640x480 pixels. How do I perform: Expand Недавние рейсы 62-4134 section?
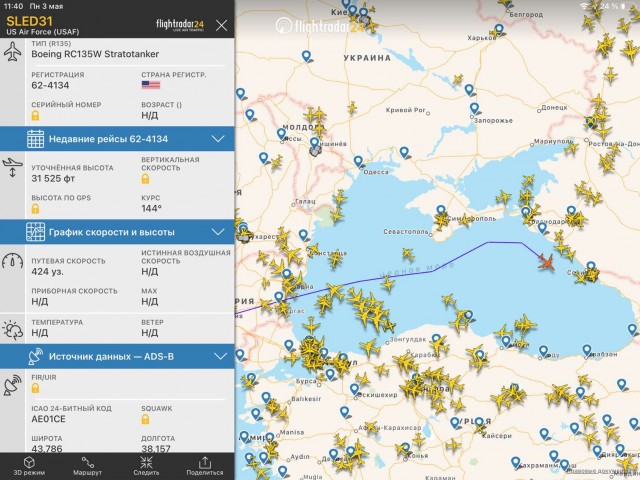point(117,139)
